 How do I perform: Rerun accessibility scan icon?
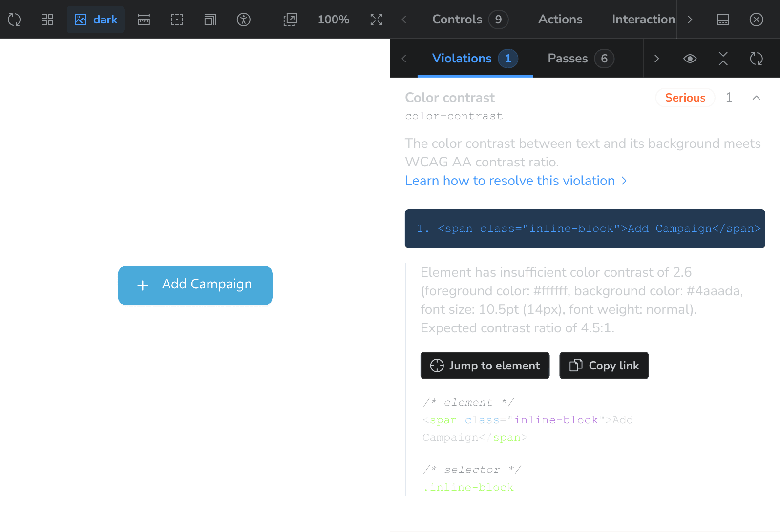(757, 59)
